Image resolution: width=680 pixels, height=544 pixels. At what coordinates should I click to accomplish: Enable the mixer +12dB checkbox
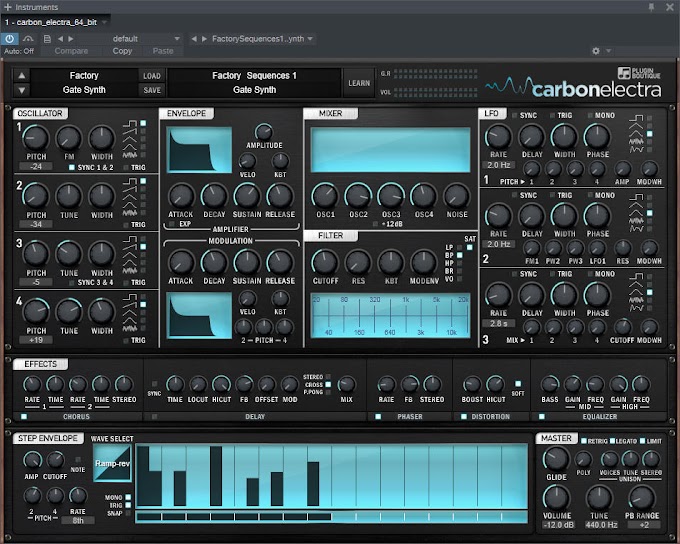pos(376,224)
